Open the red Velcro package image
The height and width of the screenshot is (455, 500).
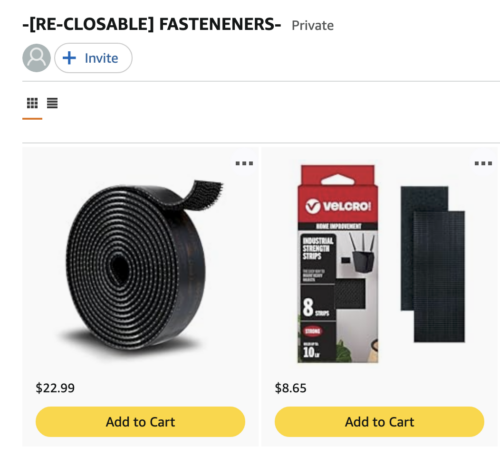[x=338, y=264]
